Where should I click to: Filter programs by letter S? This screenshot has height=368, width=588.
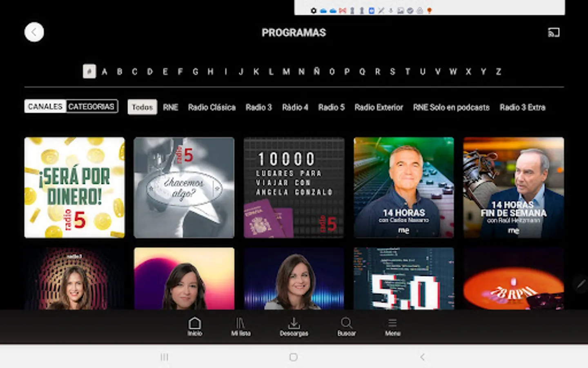(392, 72)
